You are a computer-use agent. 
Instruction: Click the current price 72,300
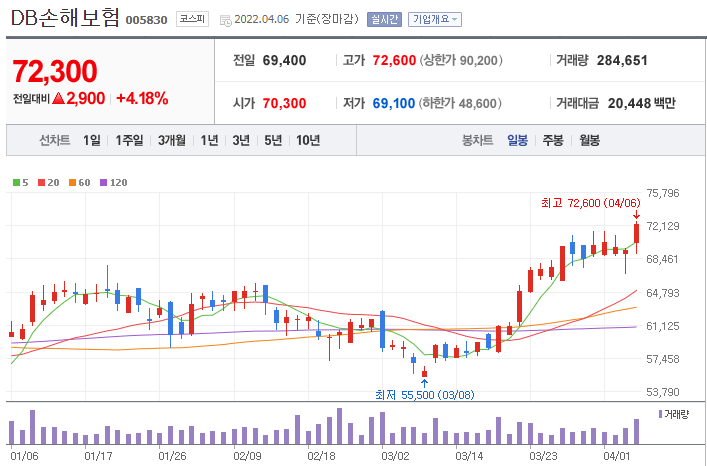(55, 71)
